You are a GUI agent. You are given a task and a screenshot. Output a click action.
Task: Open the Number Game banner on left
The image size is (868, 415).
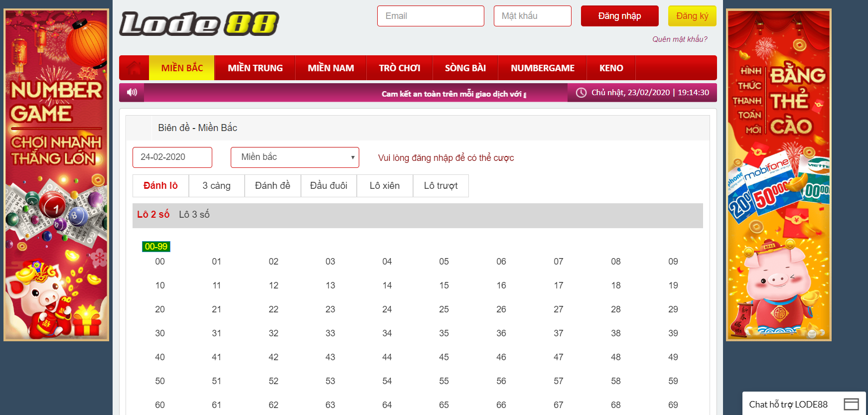(x=56, y=175)
